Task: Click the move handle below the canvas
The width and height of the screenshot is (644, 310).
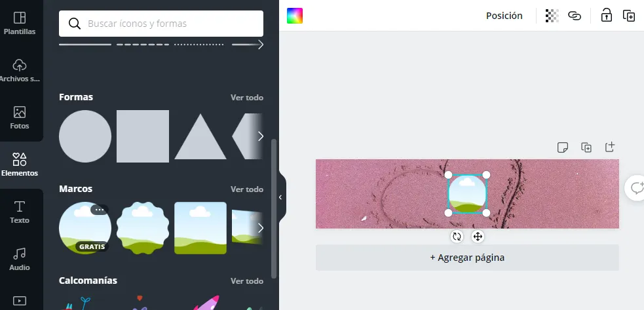Action: pos(477,237)
